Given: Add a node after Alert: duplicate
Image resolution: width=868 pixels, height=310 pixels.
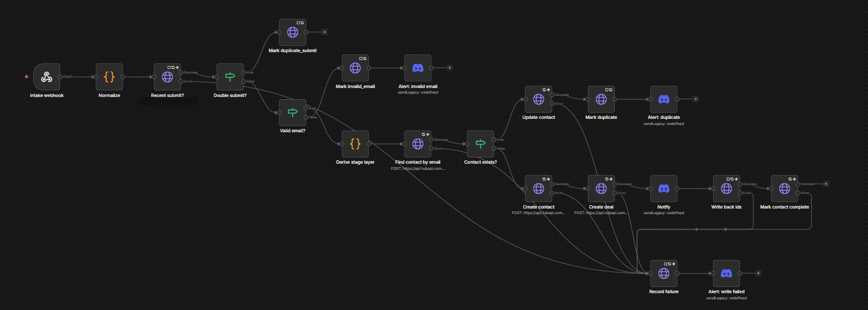Looking at the screenshot, I should click(695, 99).
